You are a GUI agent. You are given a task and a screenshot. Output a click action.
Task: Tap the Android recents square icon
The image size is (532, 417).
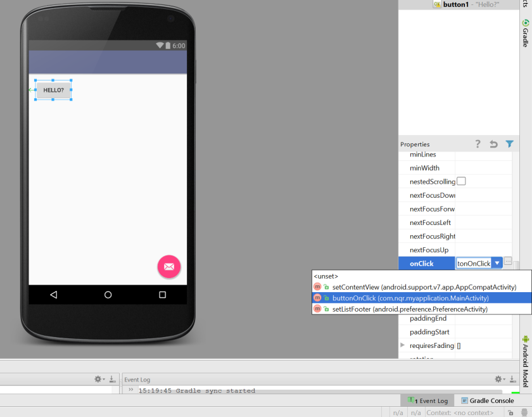pos(163,295)
